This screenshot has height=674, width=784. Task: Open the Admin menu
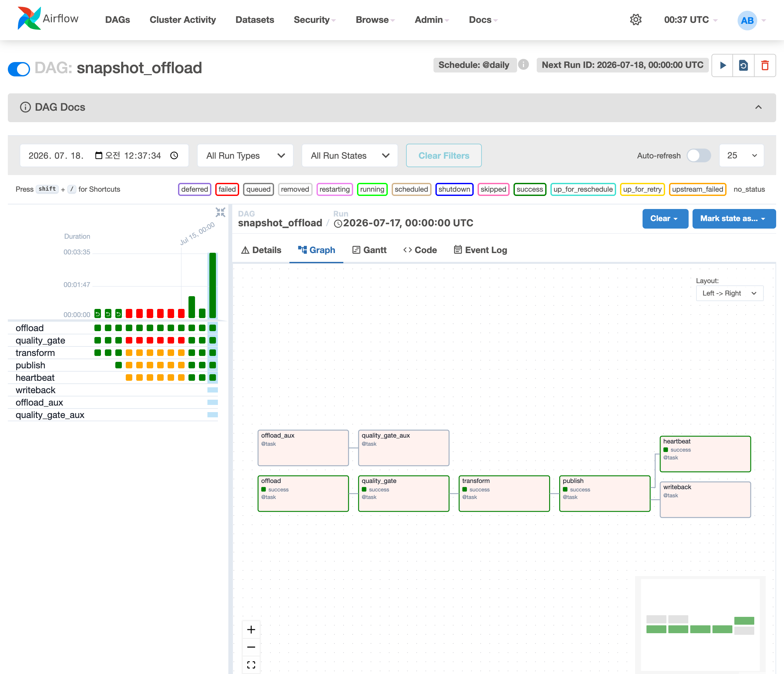(x=432, y=20)
